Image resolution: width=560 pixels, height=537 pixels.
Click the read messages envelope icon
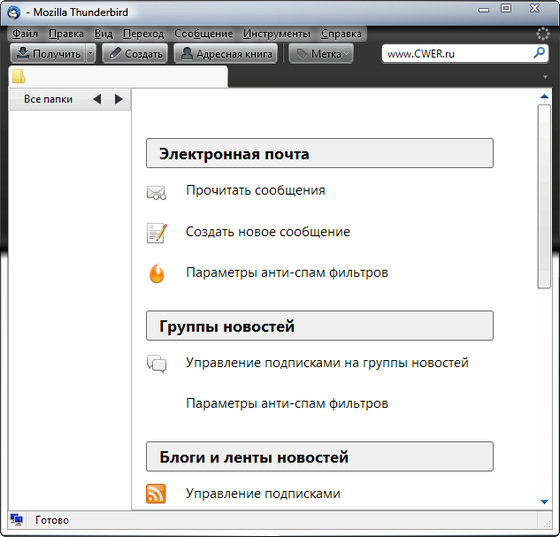pyautogui.click(x=156, y=193)
